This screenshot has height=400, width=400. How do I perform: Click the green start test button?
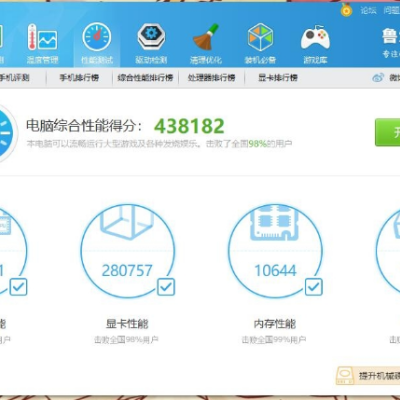coord(387,132)
